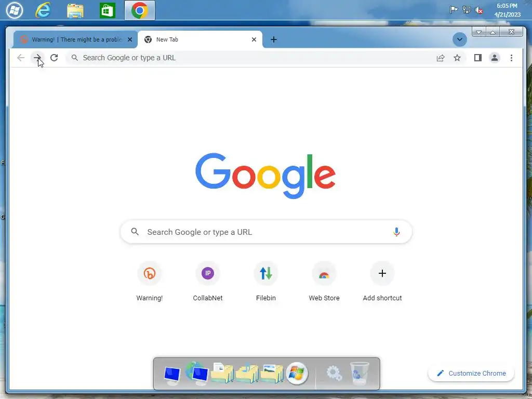Click the share this page icon
Viewport: 532px width, 399px height.
441,58
